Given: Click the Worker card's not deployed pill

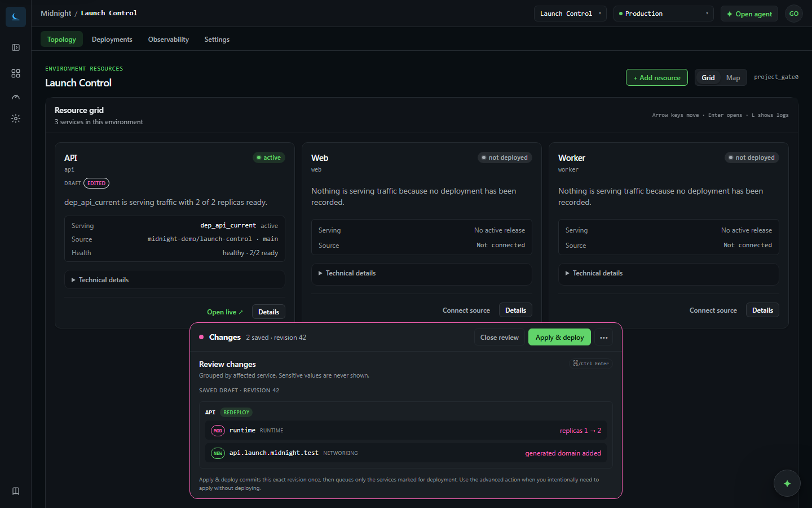Looking at the screenshot, I should click(752, 157).
